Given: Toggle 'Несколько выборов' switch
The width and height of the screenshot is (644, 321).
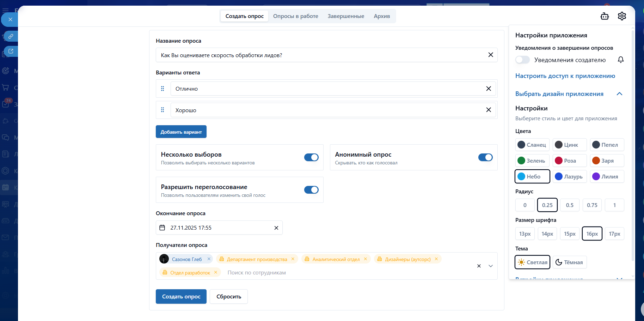Looking at the screenshot, I should (x=311, y=157).
